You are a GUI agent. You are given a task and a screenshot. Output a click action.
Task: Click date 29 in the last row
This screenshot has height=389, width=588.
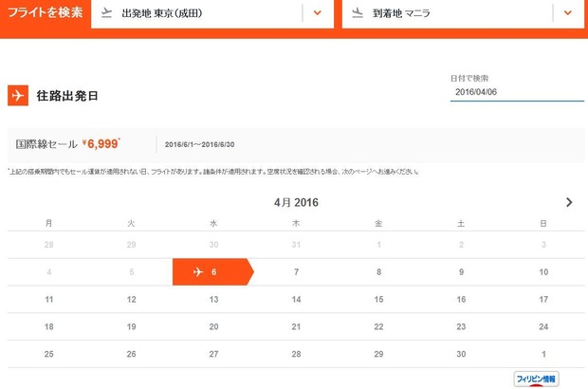click(378, 354)
